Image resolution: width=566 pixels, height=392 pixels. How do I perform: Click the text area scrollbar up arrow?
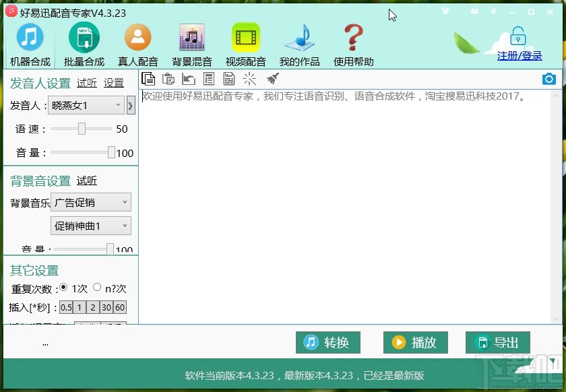click(557, 95)
